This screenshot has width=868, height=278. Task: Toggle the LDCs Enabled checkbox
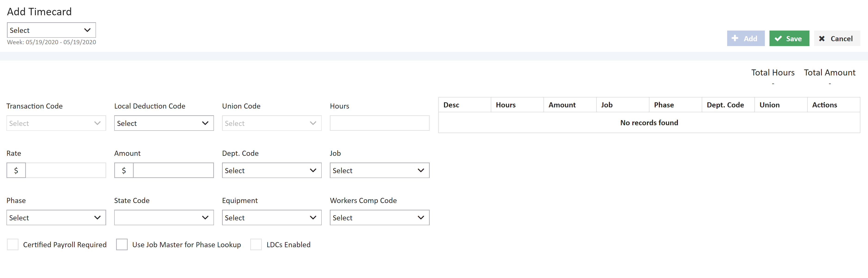(256, 245)
